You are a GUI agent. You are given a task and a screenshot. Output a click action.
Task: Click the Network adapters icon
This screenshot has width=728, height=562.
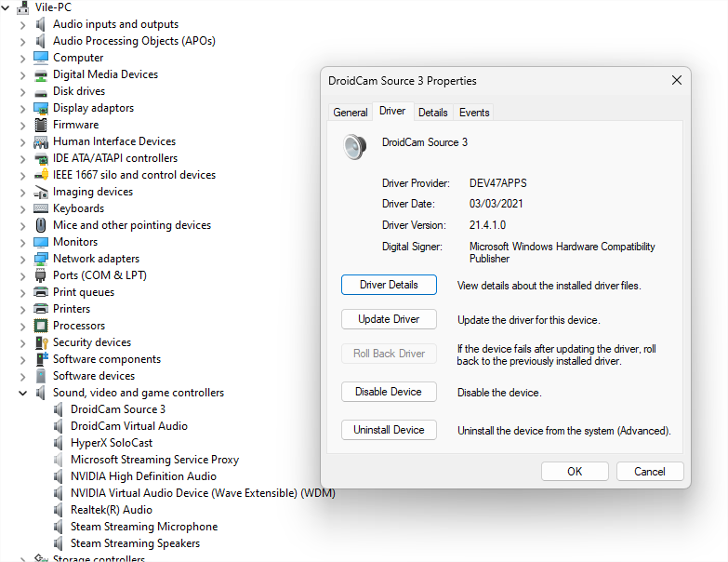(x=41, y=259)
